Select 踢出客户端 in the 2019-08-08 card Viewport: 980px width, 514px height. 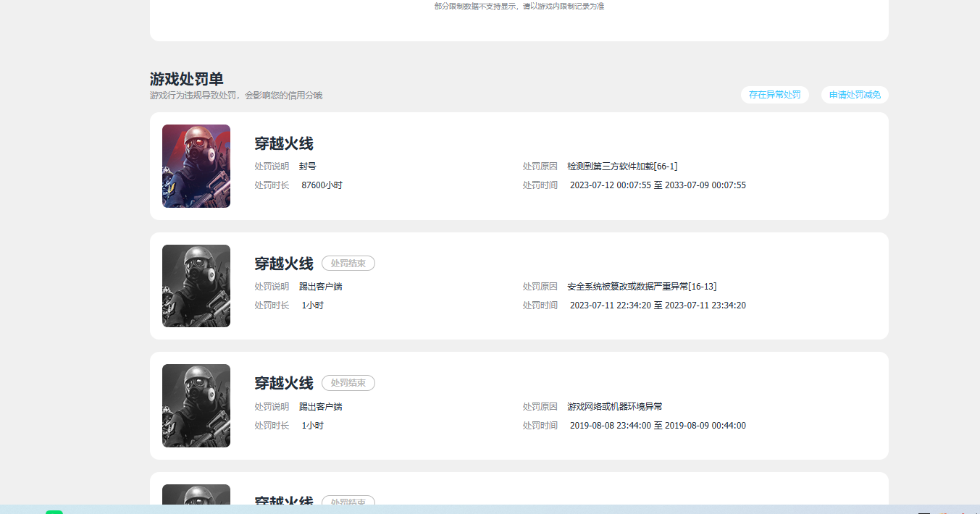click(321, 407)
